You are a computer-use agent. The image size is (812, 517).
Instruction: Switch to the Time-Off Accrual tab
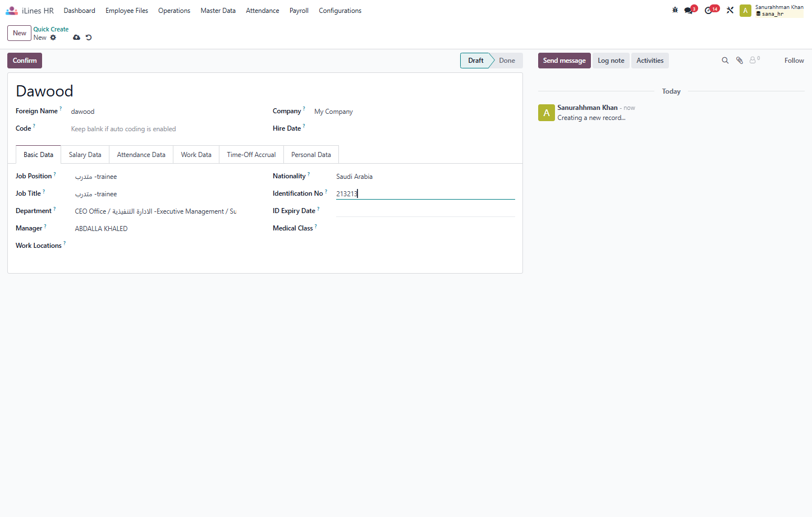coord(251,155)
